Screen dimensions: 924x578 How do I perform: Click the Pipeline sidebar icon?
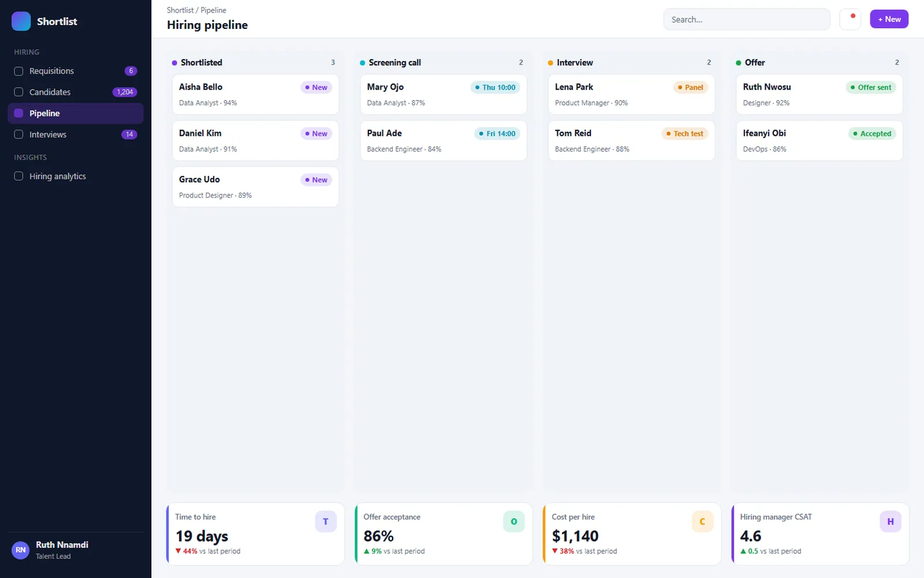(x=18, y=113)
